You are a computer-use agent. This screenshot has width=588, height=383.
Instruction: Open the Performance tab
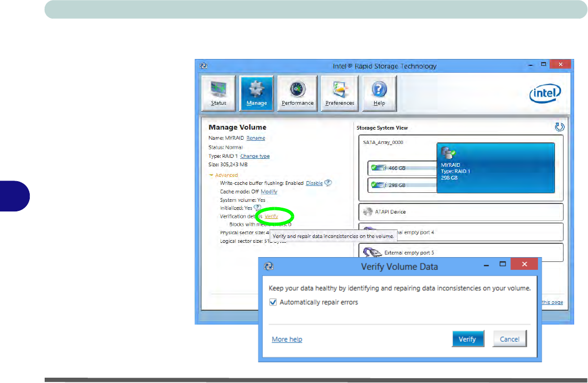click(297, 93)
